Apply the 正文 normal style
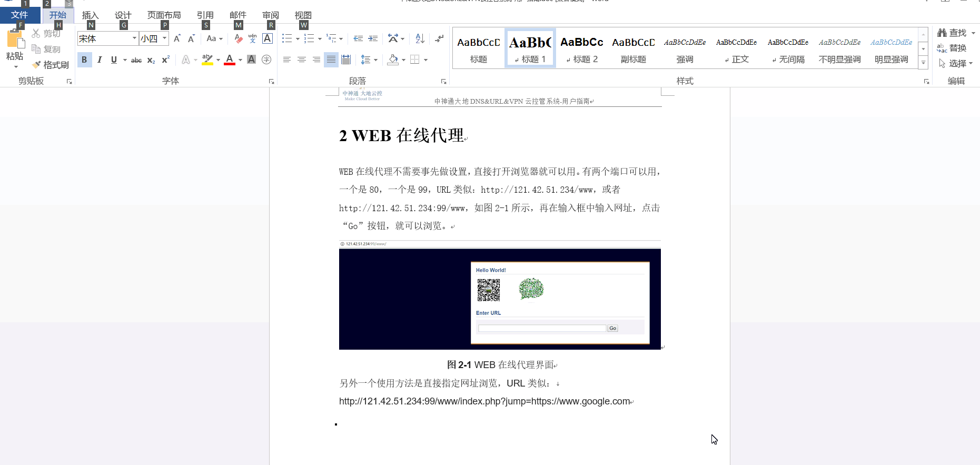This screenshot has width=980, height=465. point(737,48)
